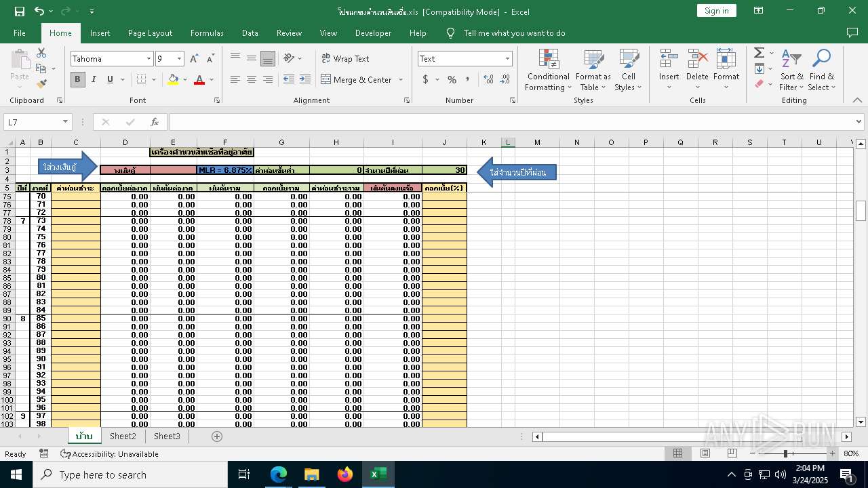Apply Accounting number format dollar icon
The width and height of the screenshot is (868, 488).
click(426, 79)
